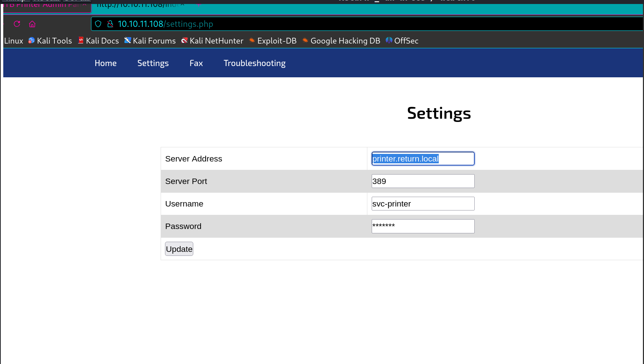The width and height of the screenshot is (644, 364).
Task: Click the Server Port label
Action: pyautogui.click(x=186, y=181)
